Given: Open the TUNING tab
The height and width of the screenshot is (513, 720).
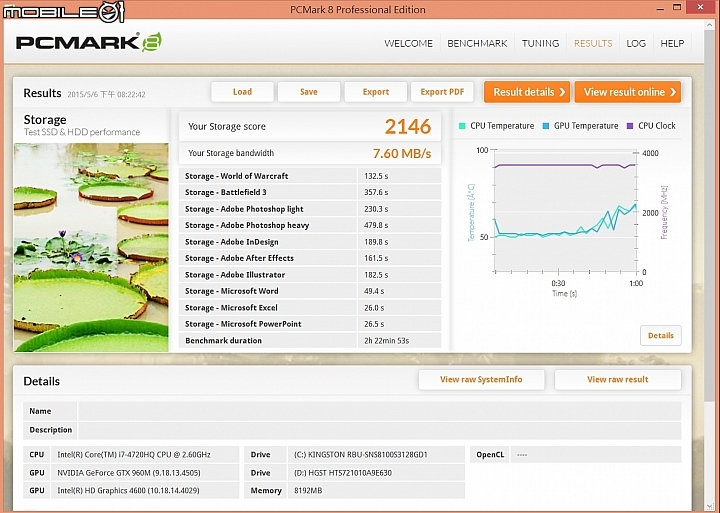Looking at the screenshot, I should click(x=540, y=43).
